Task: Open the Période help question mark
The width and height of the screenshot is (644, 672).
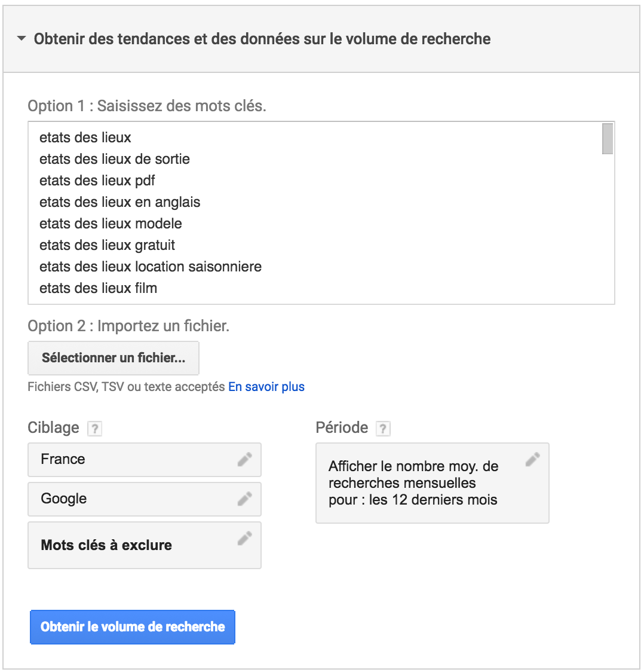Action: point(383,429)
